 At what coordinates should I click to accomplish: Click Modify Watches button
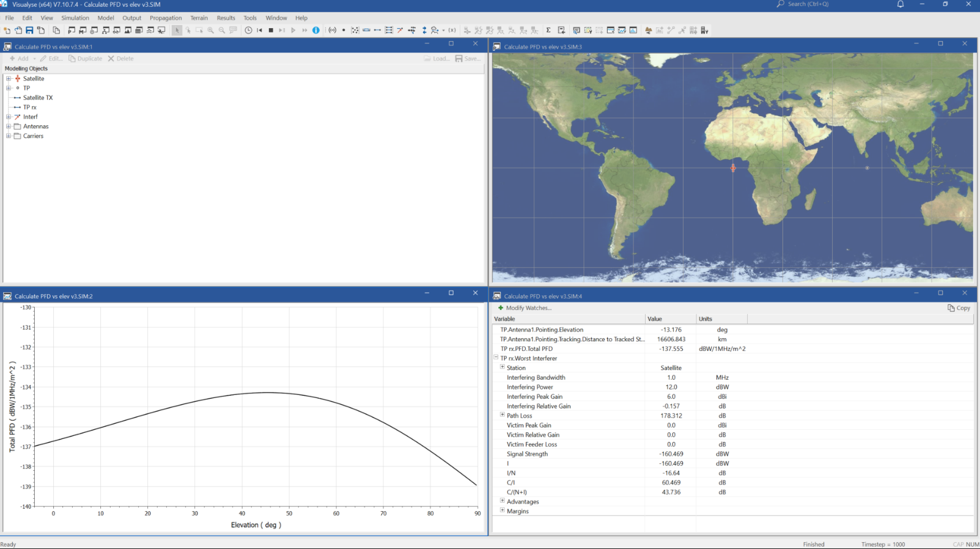point(525,308)
